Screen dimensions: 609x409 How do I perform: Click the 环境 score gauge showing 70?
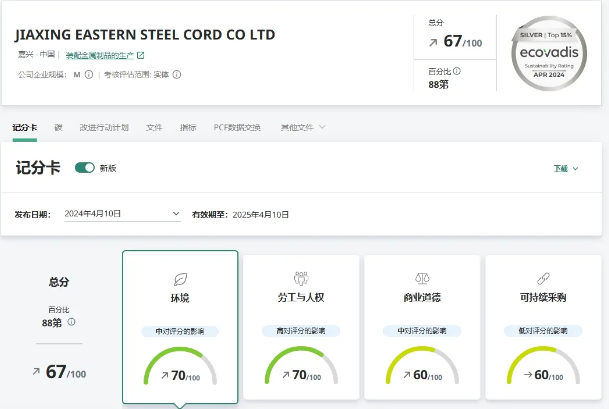click(x=180, y=368)
